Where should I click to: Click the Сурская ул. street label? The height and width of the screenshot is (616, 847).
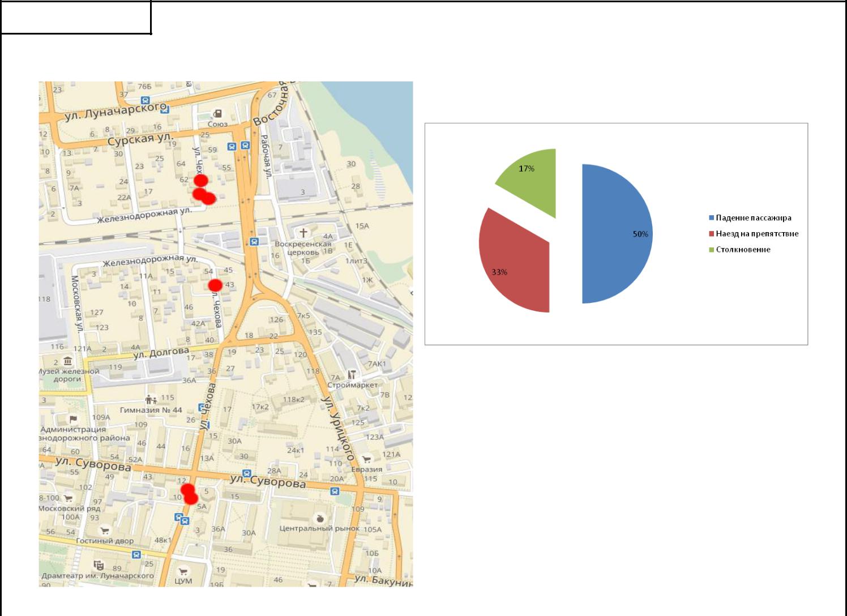(140, 139)
